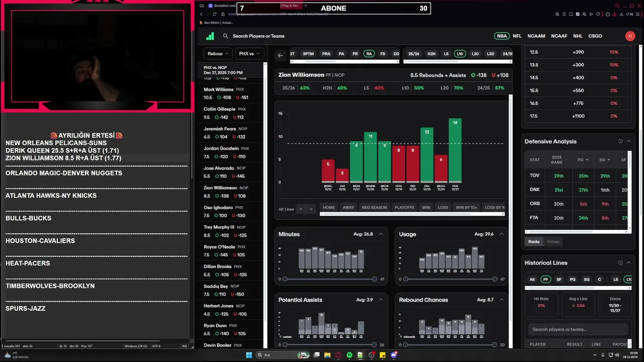Click the Historical Lines info icon
The height and width of the screenshot is (362, 644).
pos(620,262)
